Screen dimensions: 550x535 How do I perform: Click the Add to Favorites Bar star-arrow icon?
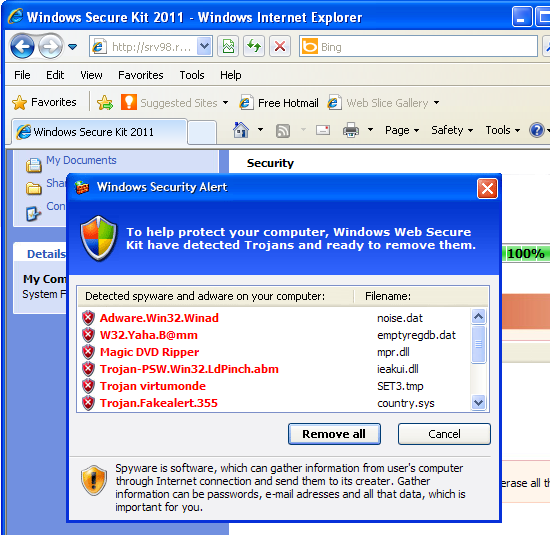coord(105,102)
